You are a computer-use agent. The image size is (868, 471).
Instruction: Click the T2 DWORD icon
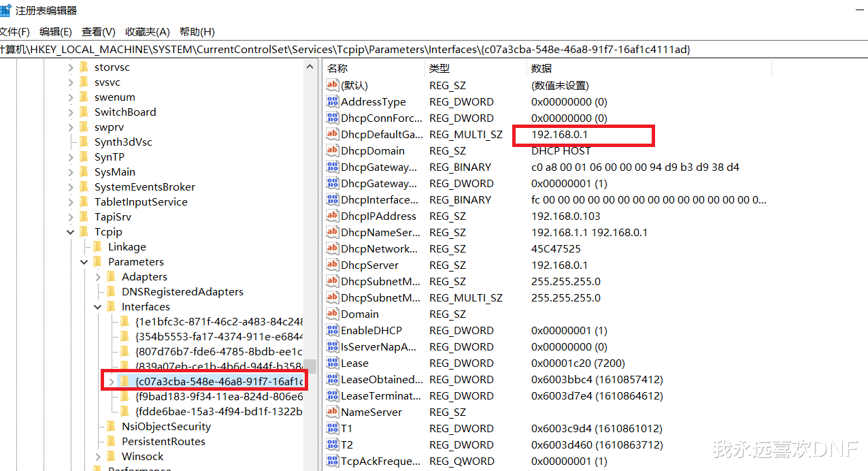[332, 444]
